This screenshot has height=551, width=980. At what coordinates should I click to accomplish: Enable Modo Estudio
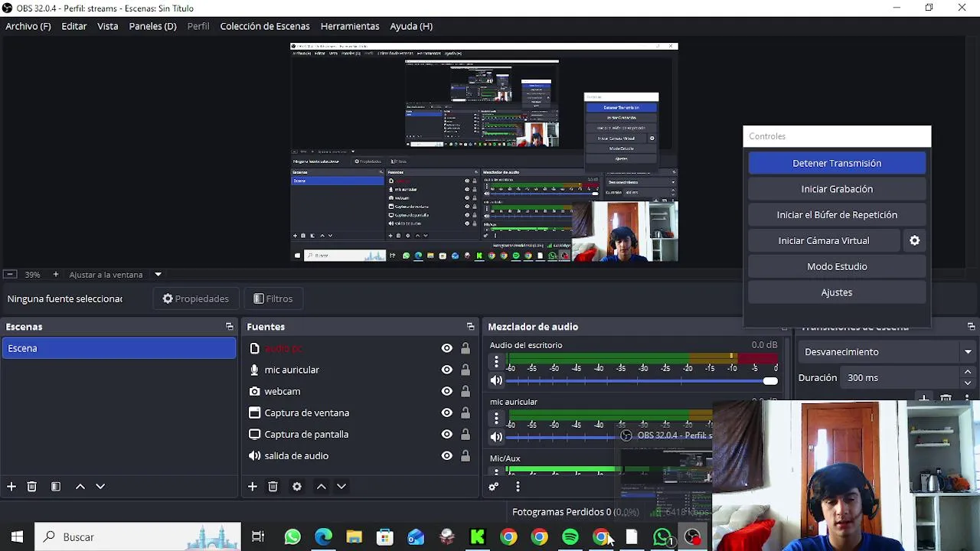tap(837, 266)
